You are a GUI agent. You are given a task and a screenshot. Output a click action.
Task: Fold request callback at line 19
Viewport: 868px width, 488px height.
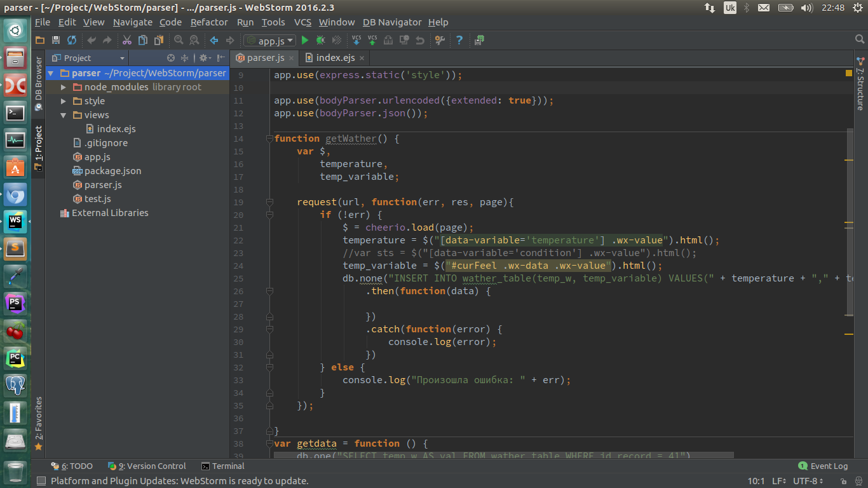tap(269, 202)
